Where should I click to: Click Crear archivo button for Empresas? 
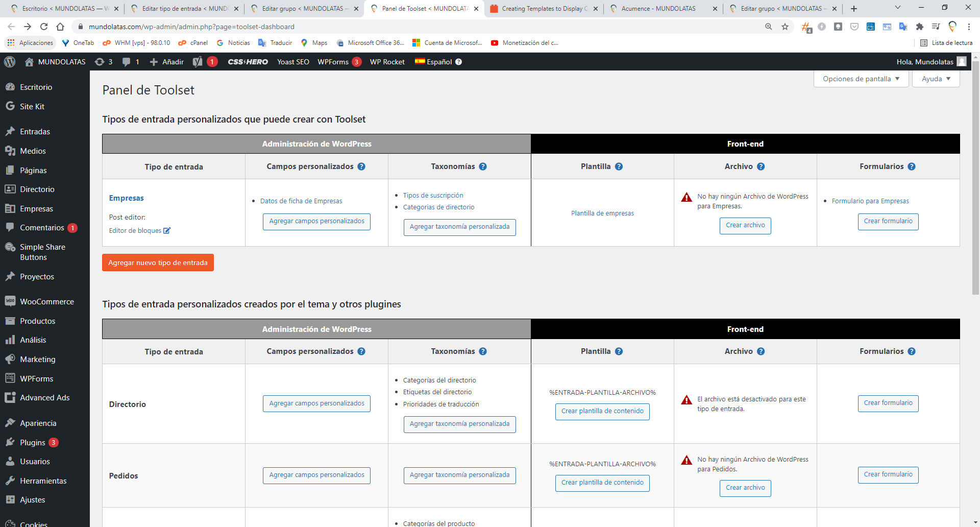click(x=745, y=225)
